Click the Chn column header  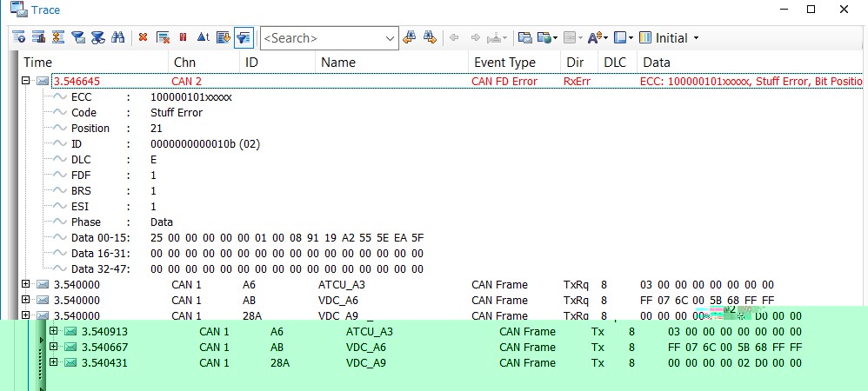204,63
